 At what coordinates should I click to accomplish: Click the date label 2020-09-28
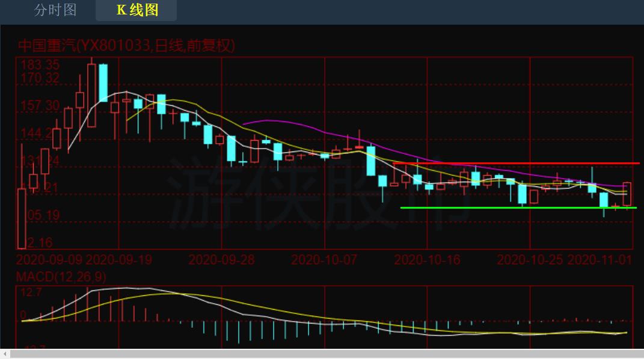[222, 260]
